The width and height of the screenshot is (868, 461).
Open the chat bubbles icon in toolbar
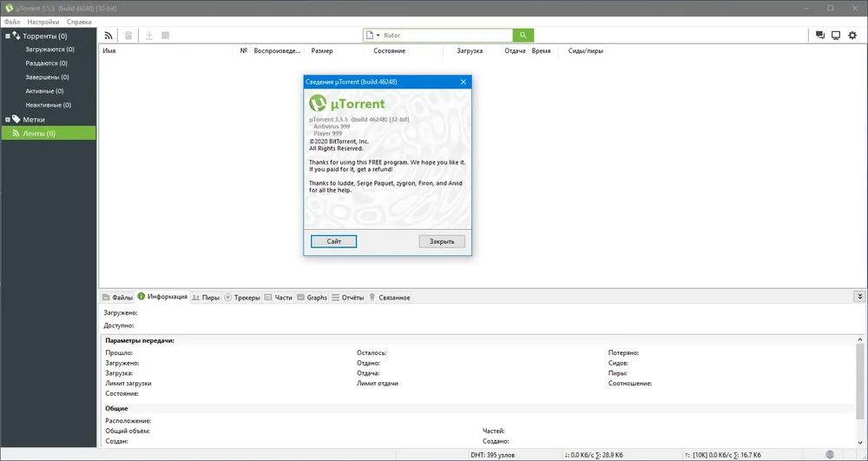(820, 36)
